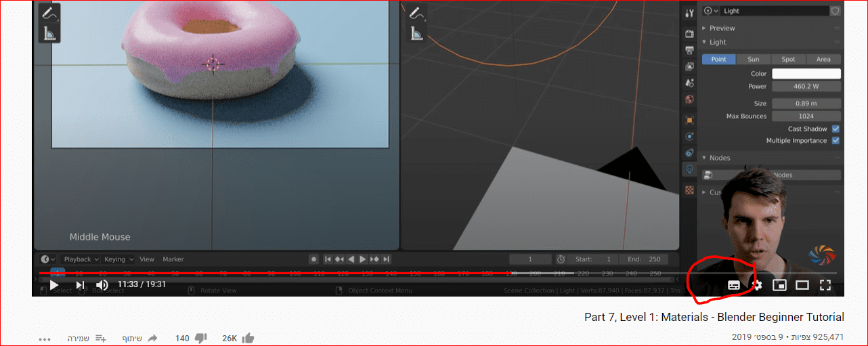The height and width of the screenshot is (346, 868).
Task: Dislike the video with 140 thumbs down
Action: tap(200, 338)
